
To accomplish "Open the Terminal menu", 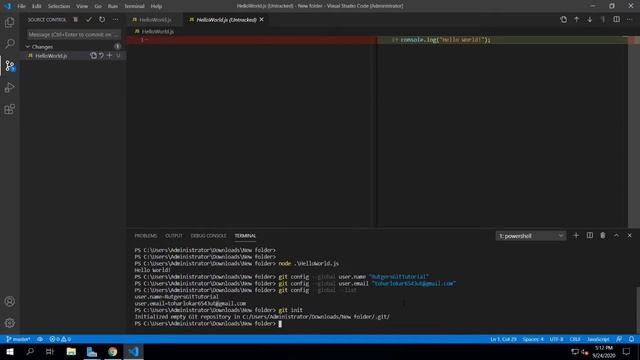I will coord(134,6).
